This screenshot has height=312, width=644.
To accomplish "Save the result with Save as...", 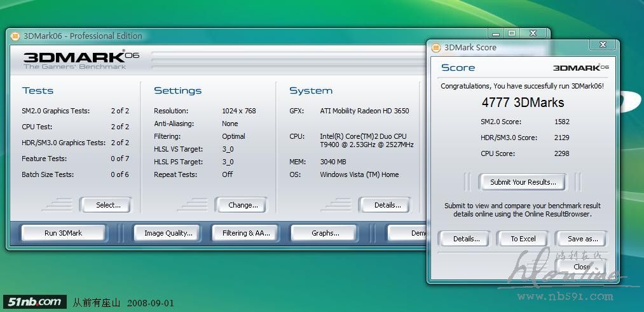I will (x=582, y=239).
